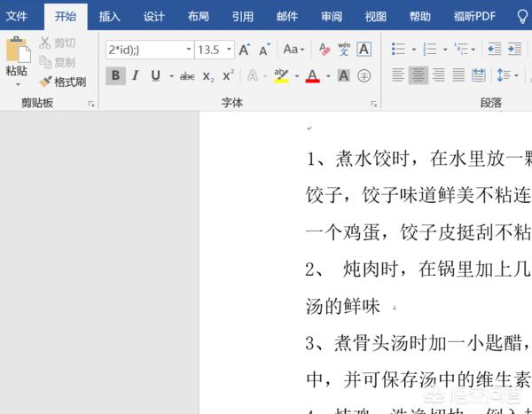The width and height of the screenshot is (532, 414).
Task: Justify paragraph text
Action: tap(458, 75)
